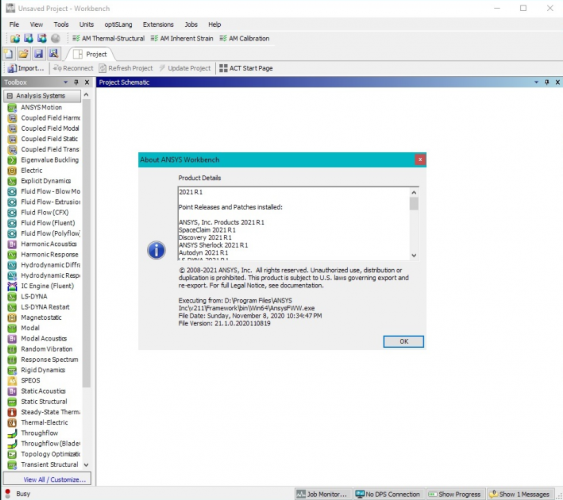The height and width of the screenshot is (500, 563).
Task: Open the View menu
Action: coord(36,24)
